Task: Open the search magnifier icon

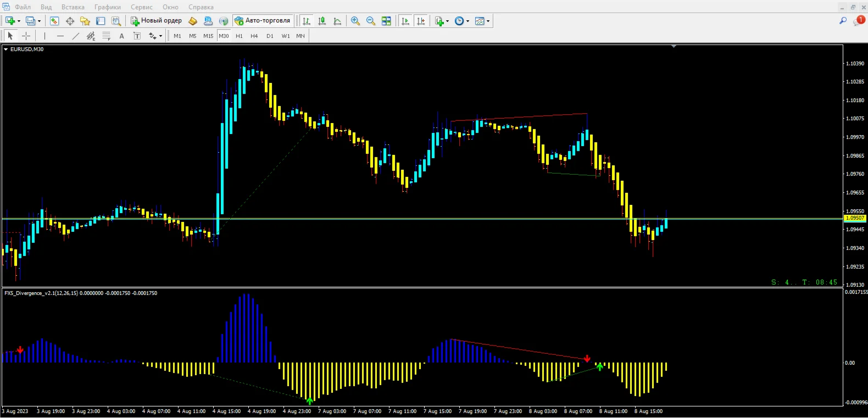Action: [843, 21]
